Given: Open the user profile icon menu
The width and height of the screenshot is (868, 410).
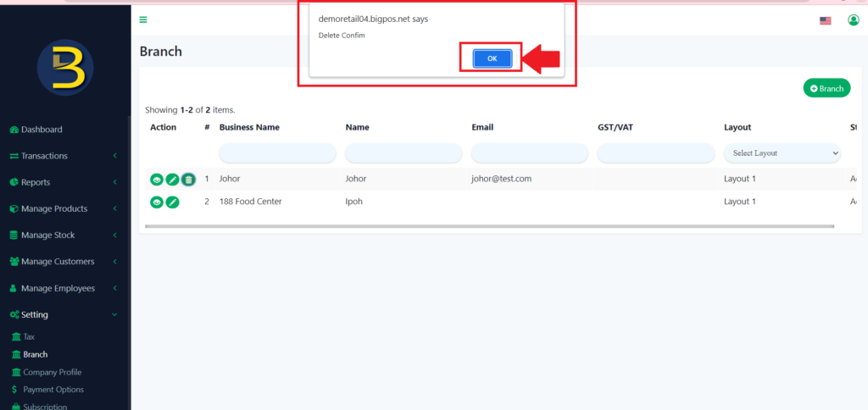Looking at the screenshot, I should [x=853, y=20].
